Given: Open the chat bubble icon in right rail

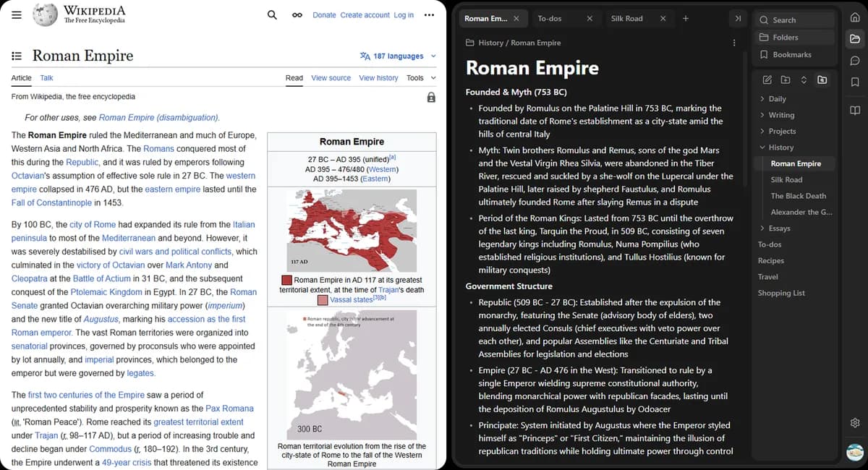Looking at the screenshot, I should pyautogui.click(x=855, y=61).
